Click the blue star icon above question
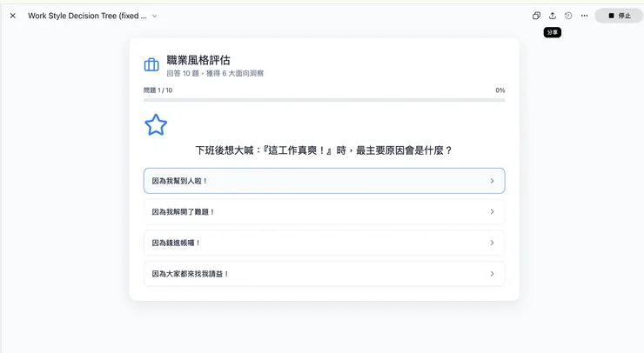 [x=156, y=125]
